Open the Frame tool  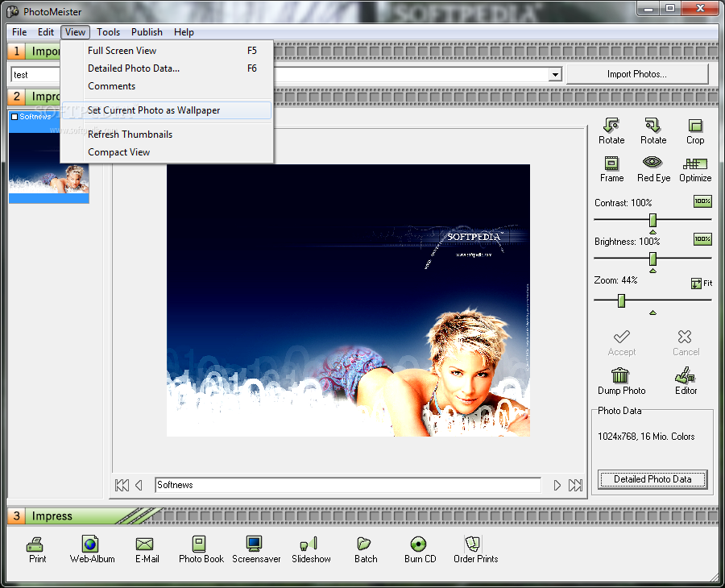pos(611,164)
